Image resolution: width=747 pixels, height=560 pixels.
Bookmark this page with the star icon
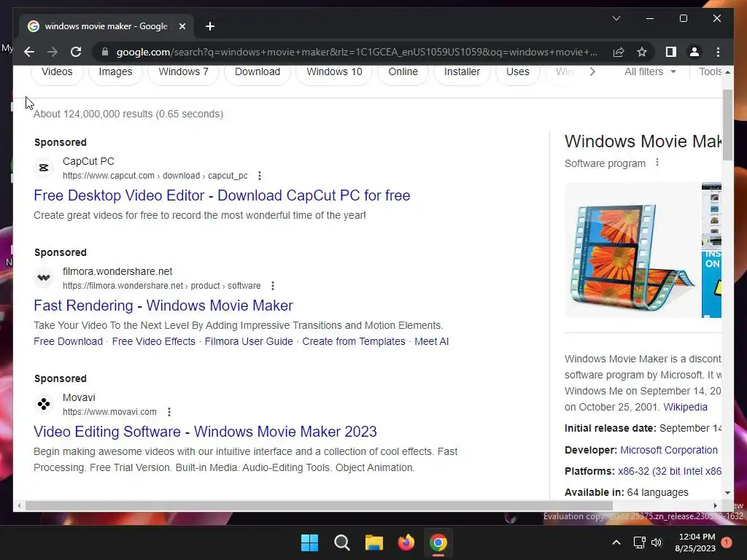(x=642, y=52)
